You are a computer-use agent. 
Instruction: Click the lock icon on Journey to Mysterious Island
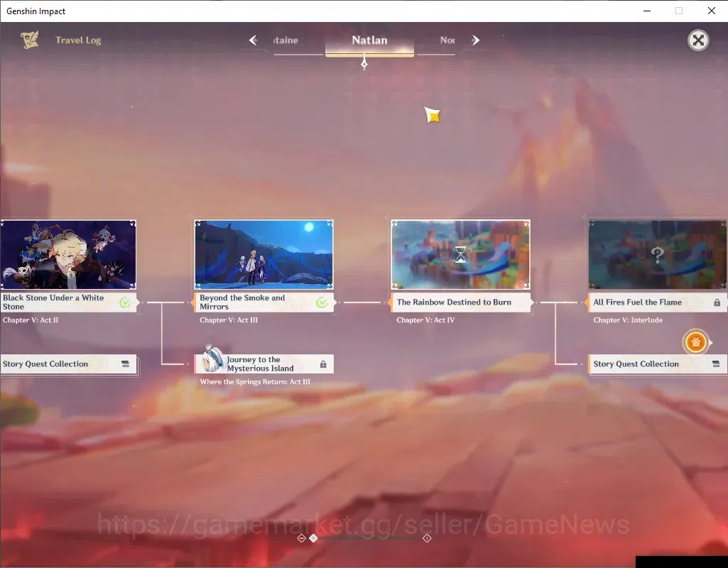click(323, 364)
